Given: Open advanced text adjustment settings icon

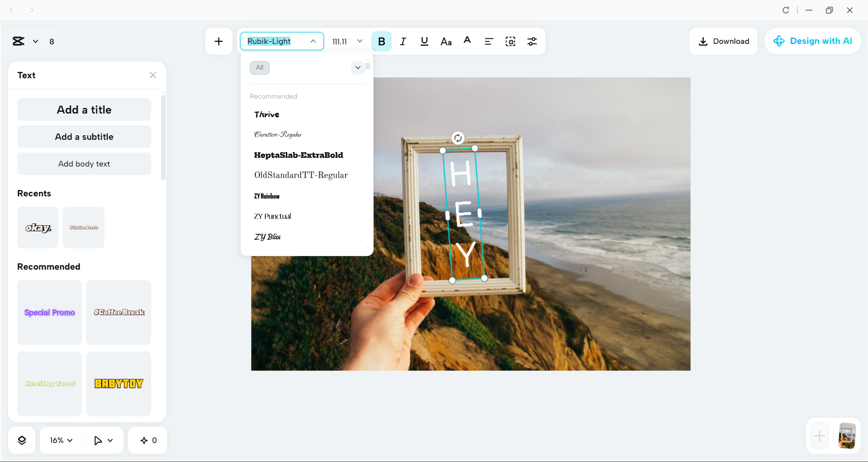Looking at the screenshot, I should pyautogui.click(x=532, y=41).
